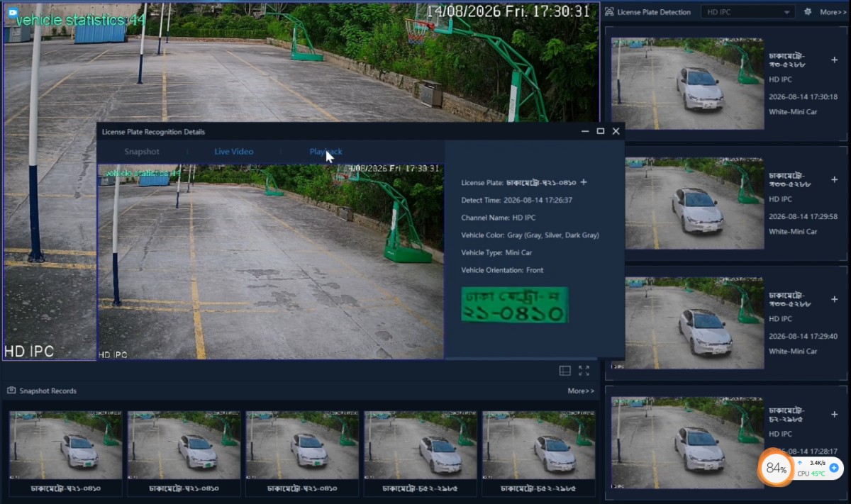Click the dialog's snapshot video preview
This screenshot has width=851, height=504.
pyautogui.click(x=270, y=262)
